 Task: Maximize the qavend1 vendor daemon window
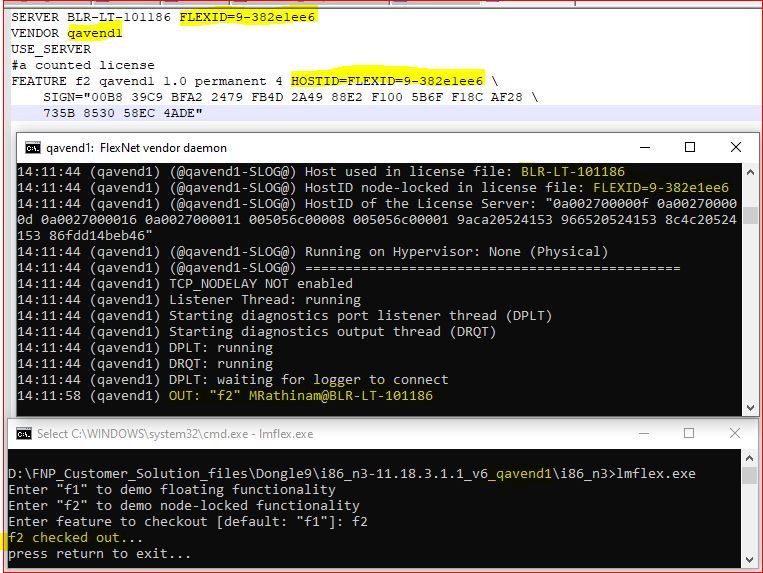coord(690,147)
